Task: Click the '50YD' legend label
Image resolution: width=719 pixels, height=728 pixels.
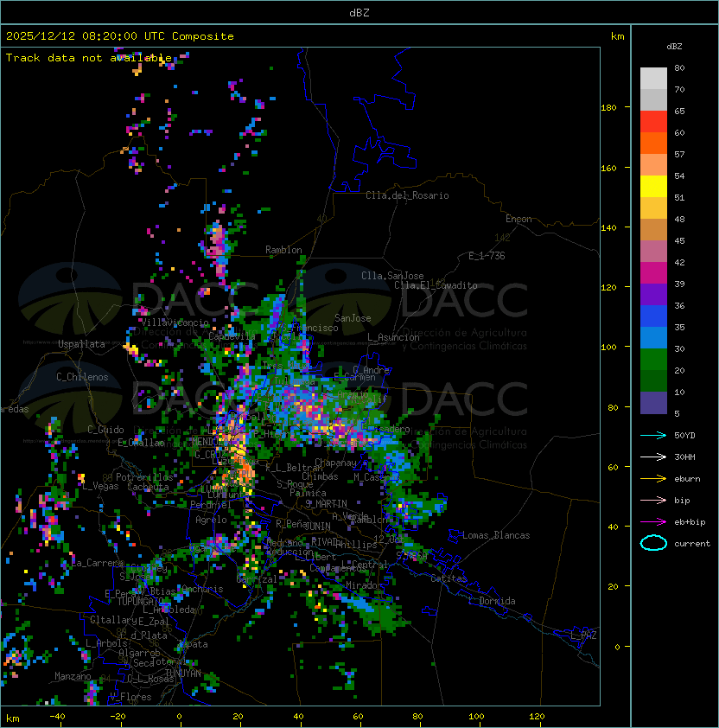Action: click(x=684, y=436)
